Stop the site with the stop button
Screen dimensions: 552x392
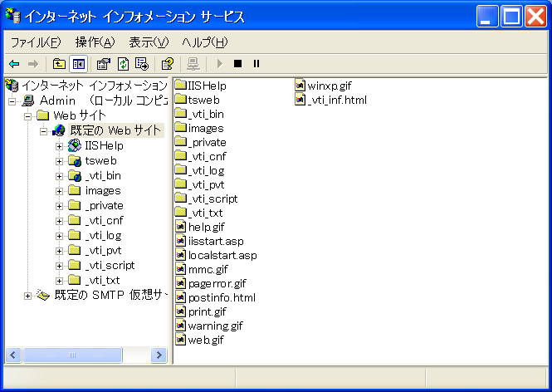click(238, 63)
